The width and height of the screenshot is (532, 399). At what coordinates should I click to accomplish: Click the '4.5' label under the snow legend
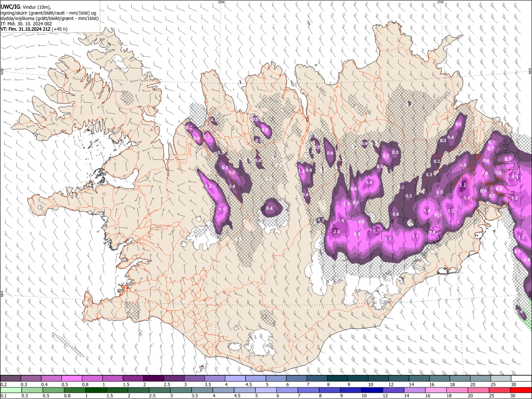click(x=249, y=384)
